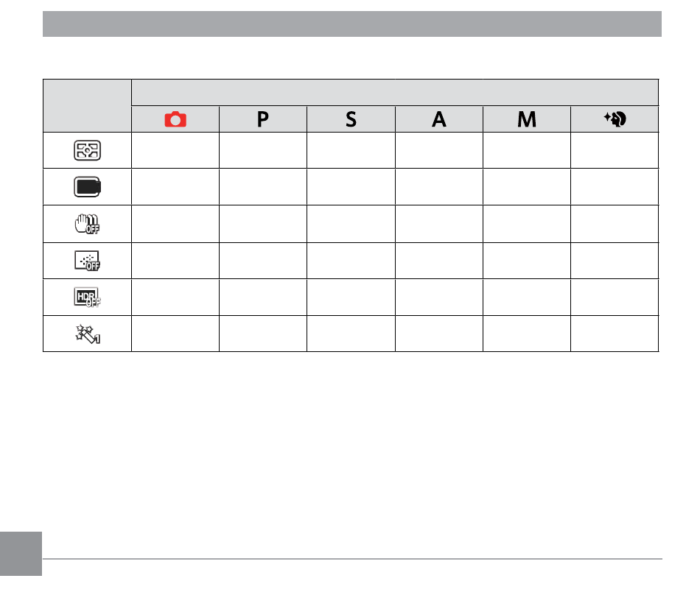This screenshot has height=595, width=700.
Task: Click the metering focus frame icon
Action: pyautogui.click(x=87, y=150)
